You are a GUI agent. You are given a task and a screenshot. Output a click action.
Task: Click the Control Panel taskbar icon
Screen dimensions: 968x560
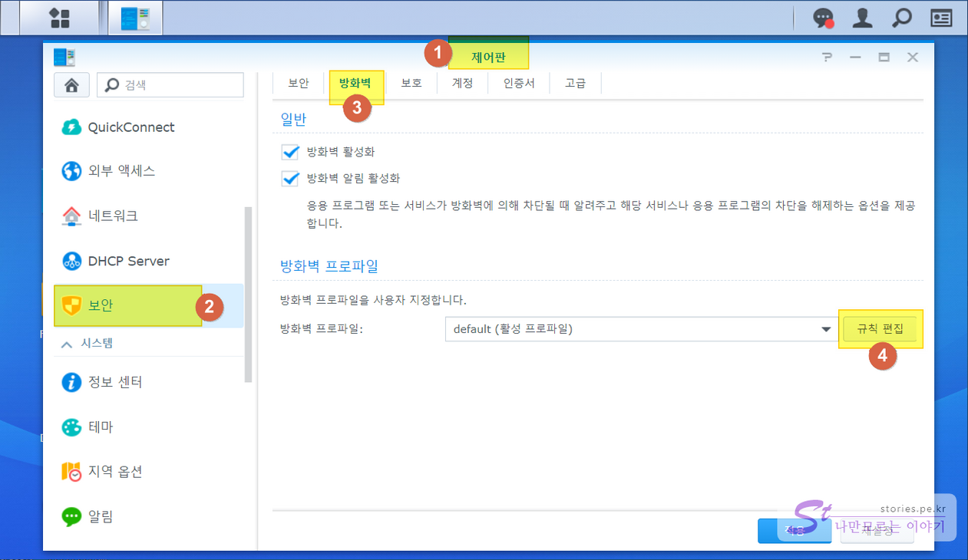pyautogui.click(x=135, y=18)
